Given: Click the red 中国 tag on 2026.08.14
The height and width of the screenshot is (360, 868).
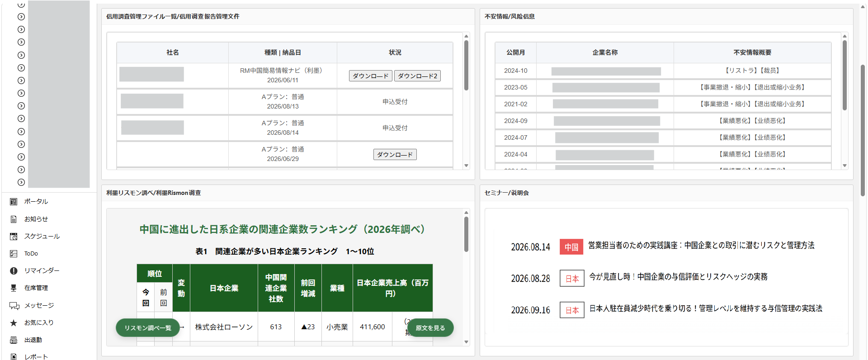Looking at the screenshot, I should point(571,247).
